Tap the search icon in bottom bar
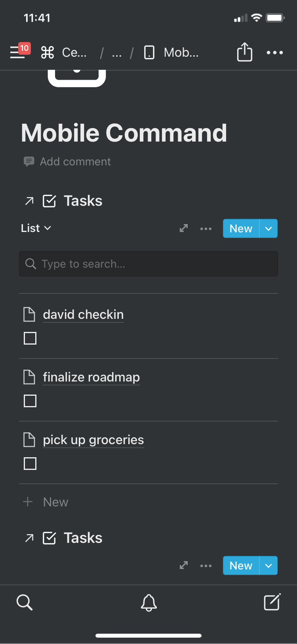This screenshot has height=644, width=297. (x=25, y=602)
